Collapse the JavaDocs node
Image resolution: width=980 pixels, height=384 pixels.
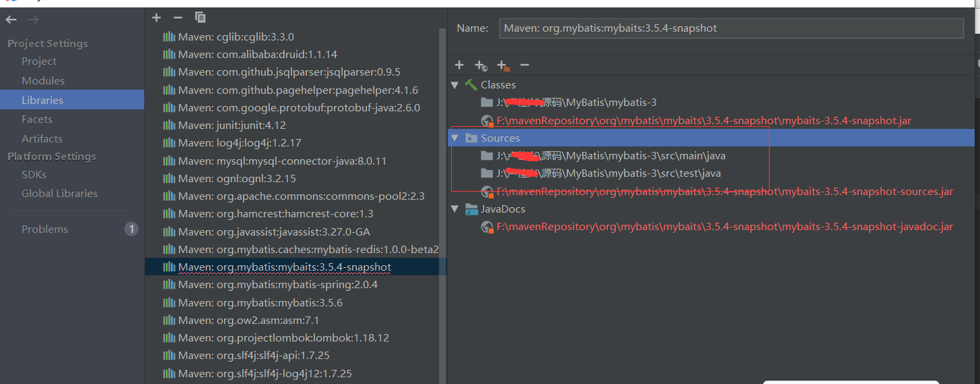click(455, 209)
